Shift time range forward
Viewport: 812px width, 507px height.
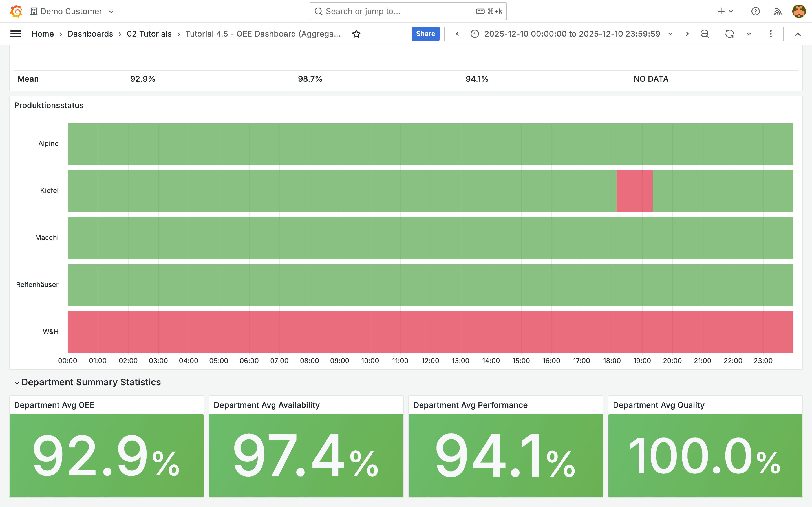(687, 34)
